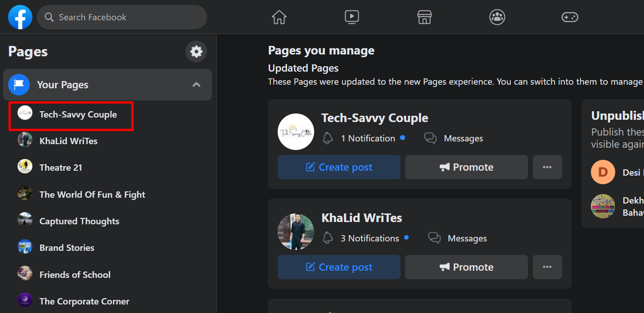Create post for Tech-Savvy Couple
This screenshot has width=644, height=313.
(x=339, y=167)
